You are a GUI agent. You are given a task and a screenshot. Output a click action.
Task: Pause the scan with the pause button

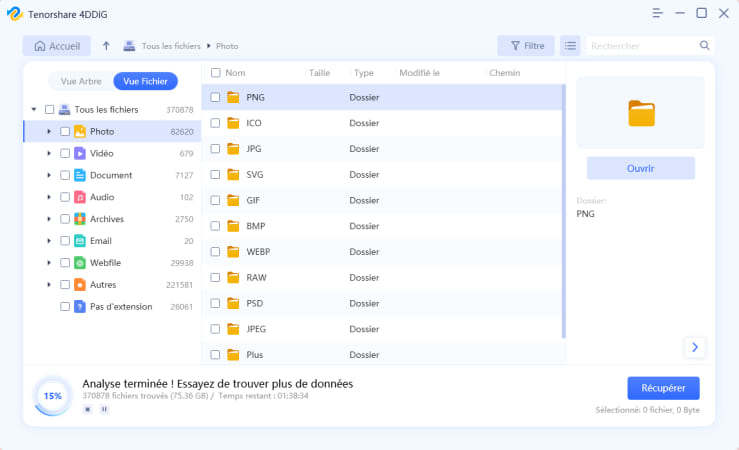click(104, 409)
